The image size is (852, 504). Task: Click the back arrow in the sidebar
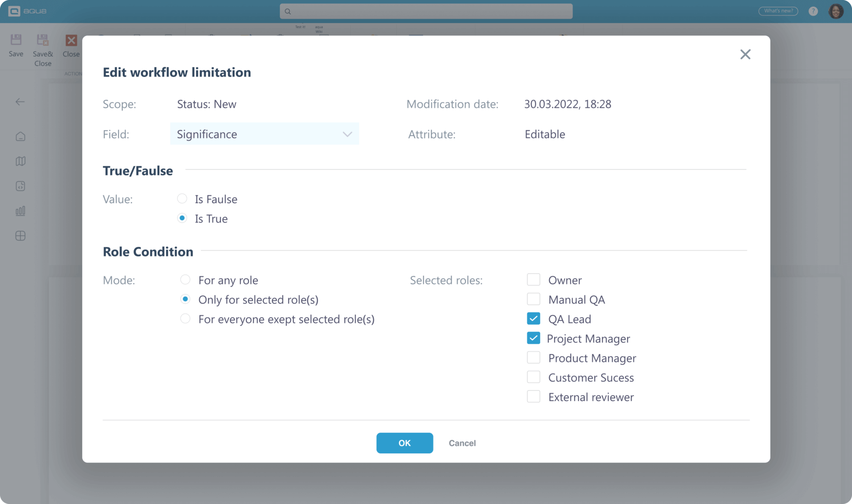pos(20,102)
